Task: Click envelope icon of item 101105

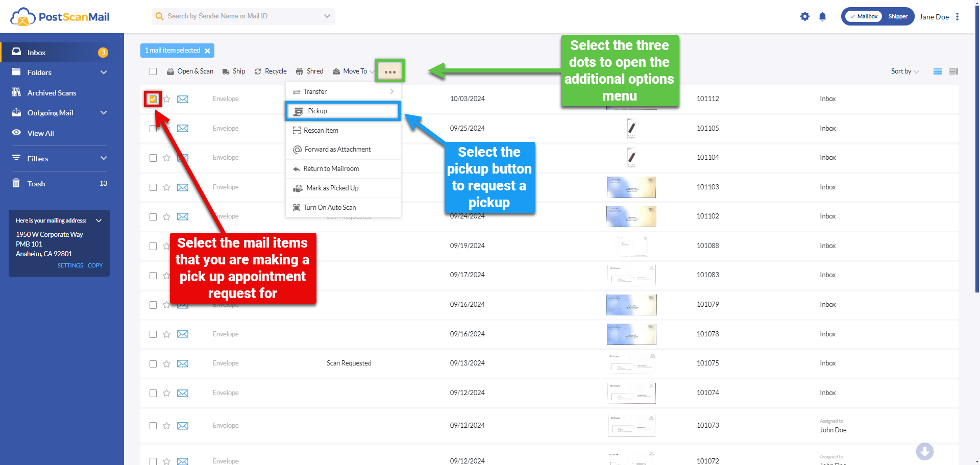Action: pyautogui.click(x=183, y=128)
